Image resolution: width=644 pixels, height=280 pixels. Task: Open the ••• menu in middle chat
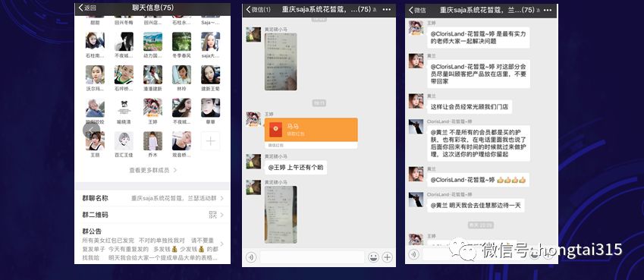coord(387,9)
